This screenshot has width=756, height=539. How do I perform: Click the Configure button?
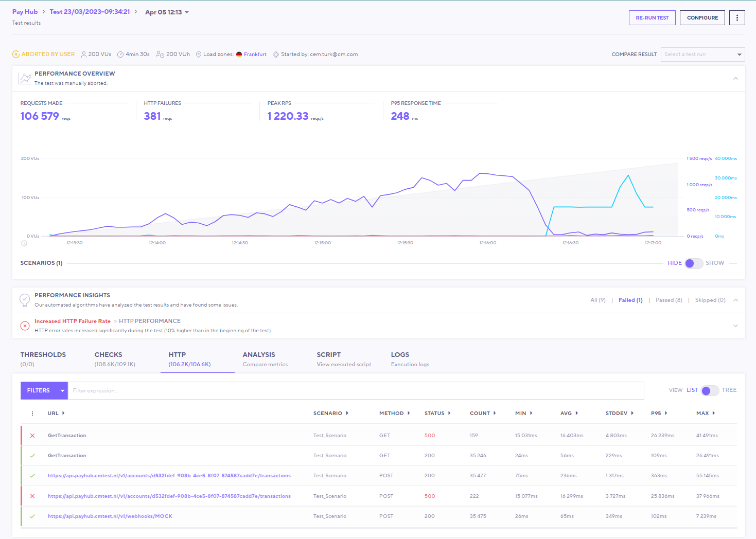coord(702,18)
